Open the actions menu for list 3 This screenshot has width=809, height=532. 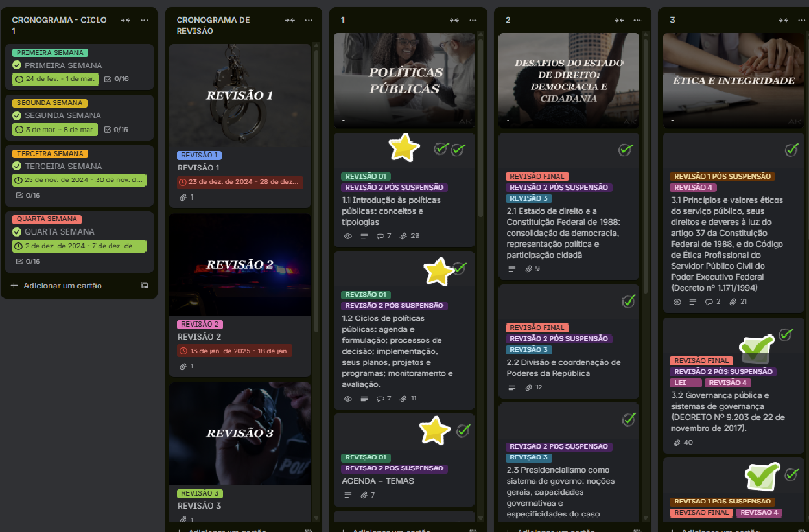point(803,20)
